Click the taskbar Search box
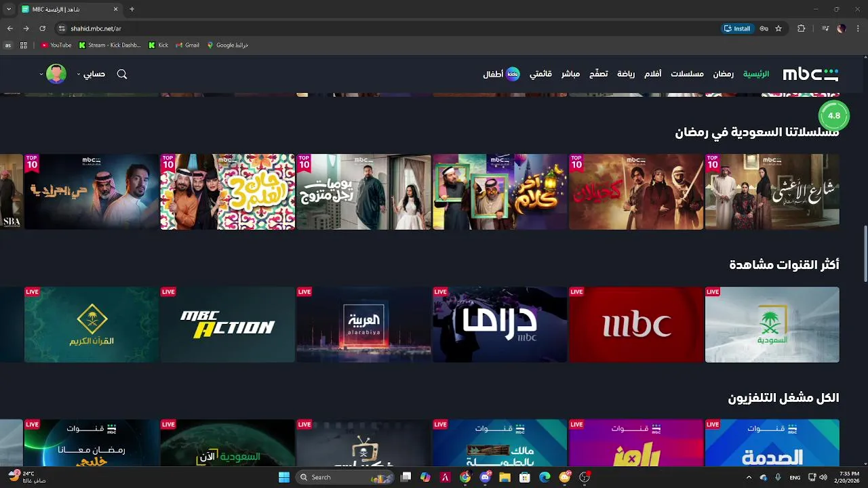Viewport: 868px width, 488px height. (346, 477)
